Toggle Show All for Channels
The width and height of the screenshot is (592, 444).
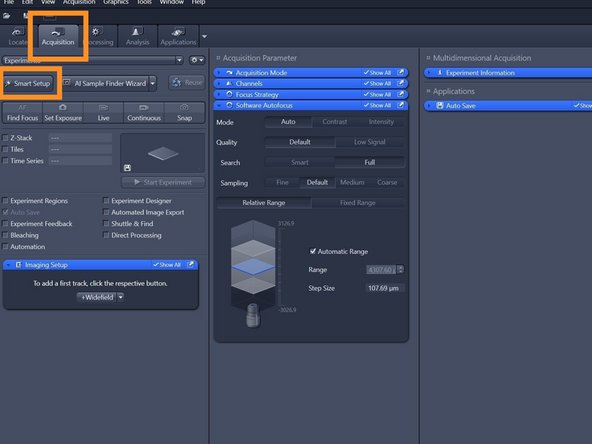coord(377,83)
